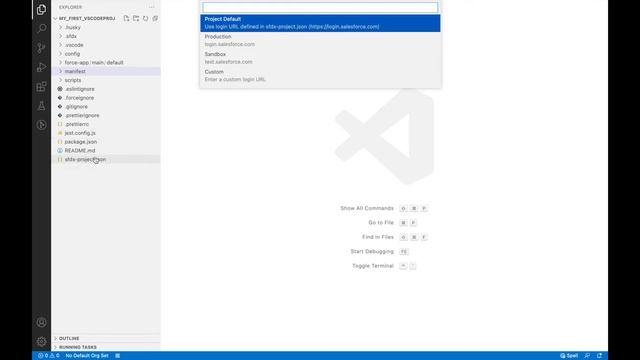Click the icon right of No Default Org Set
The width and height of the screenshot is (640, 360).
[x=118, y=356]
